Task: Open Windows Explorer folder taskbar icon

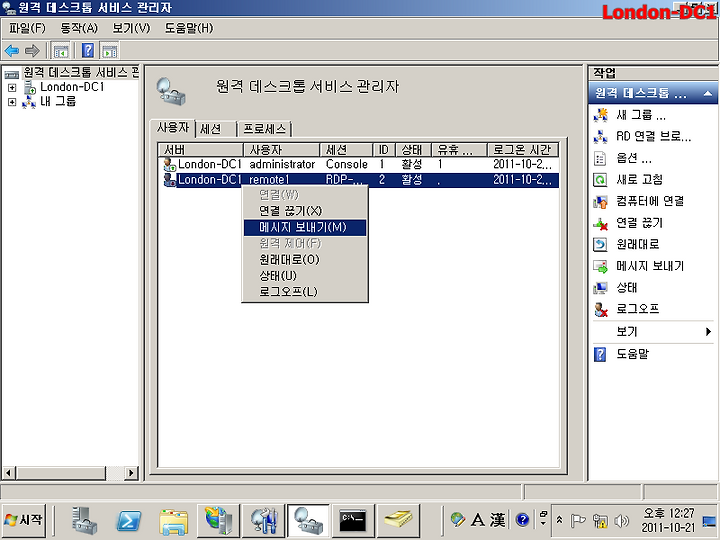Action: point(174,521)
